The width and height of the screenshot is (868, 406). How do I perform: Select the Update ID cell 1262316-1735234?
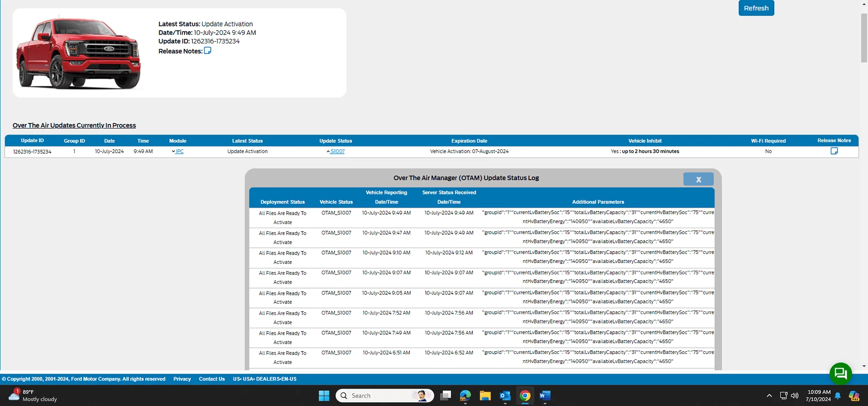click(x=32, y=151)
